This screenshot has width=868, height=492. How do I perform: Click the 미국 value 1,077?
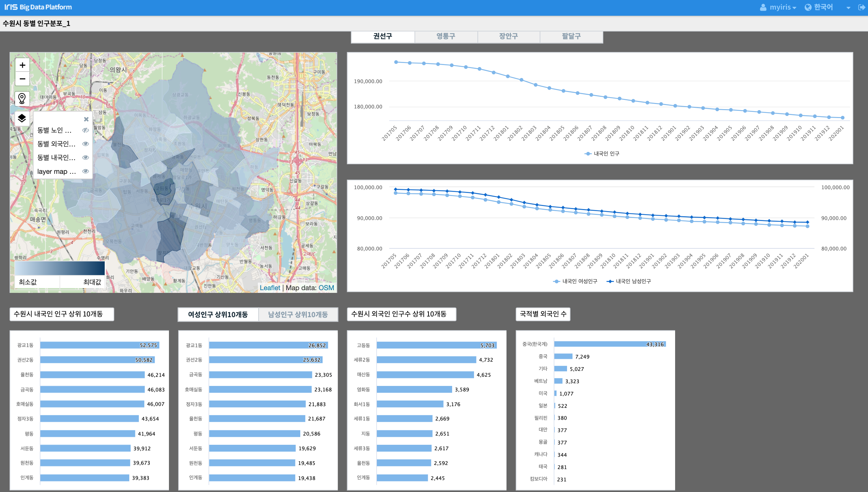click(566, 393)
